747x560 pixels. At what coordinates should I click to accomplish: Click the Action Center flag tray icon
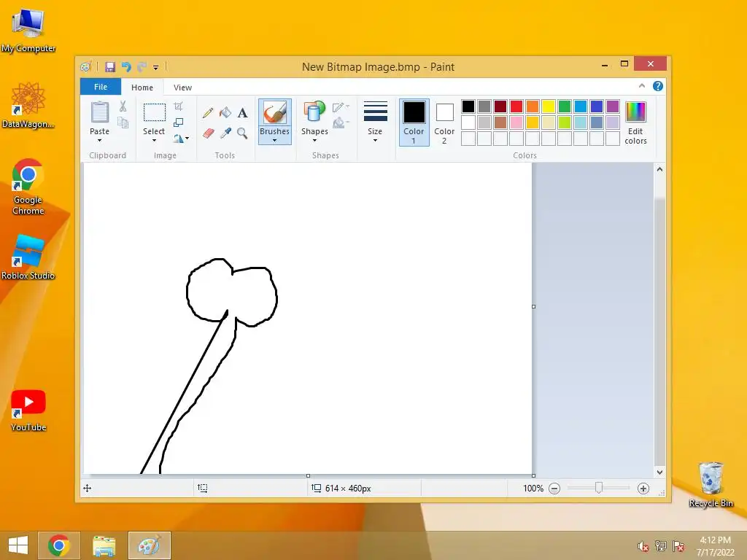pyautogui.click(x=678, y=546)
